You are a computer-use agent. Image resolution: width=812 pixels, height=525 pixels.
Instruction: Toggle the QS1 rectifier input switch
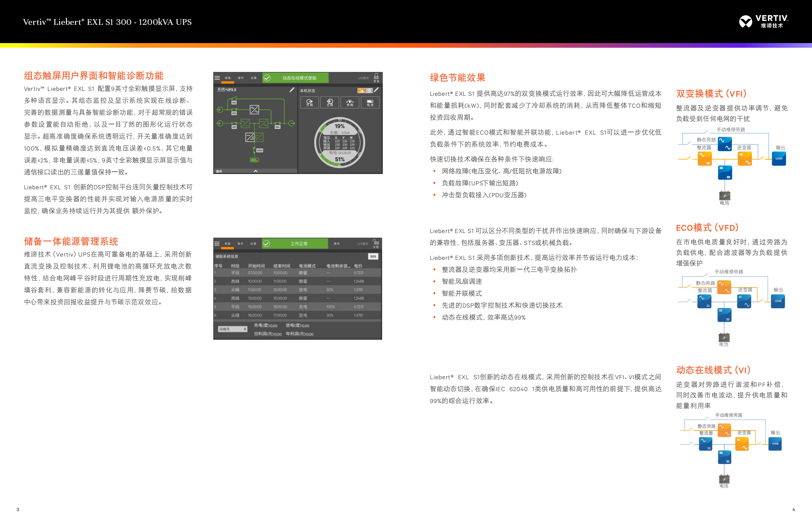coord(234,126)
